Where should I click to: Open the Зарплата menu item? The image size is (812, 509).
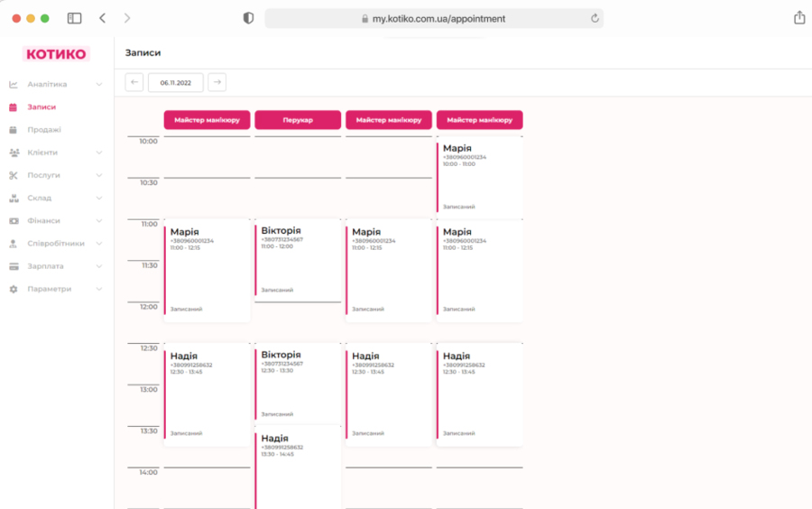click(x=45, y=266)
